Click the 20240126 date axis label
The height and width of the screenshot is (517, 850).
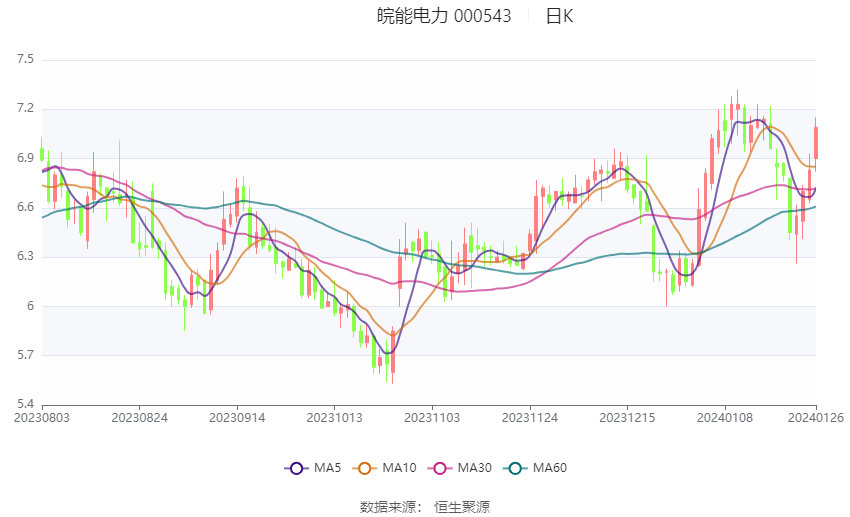[816, 418]
